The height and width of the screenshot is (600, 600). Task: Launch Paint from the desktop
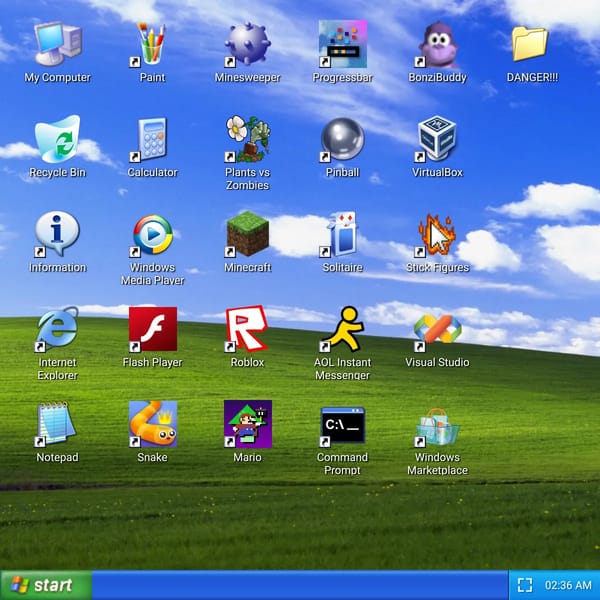coord(152,44)
